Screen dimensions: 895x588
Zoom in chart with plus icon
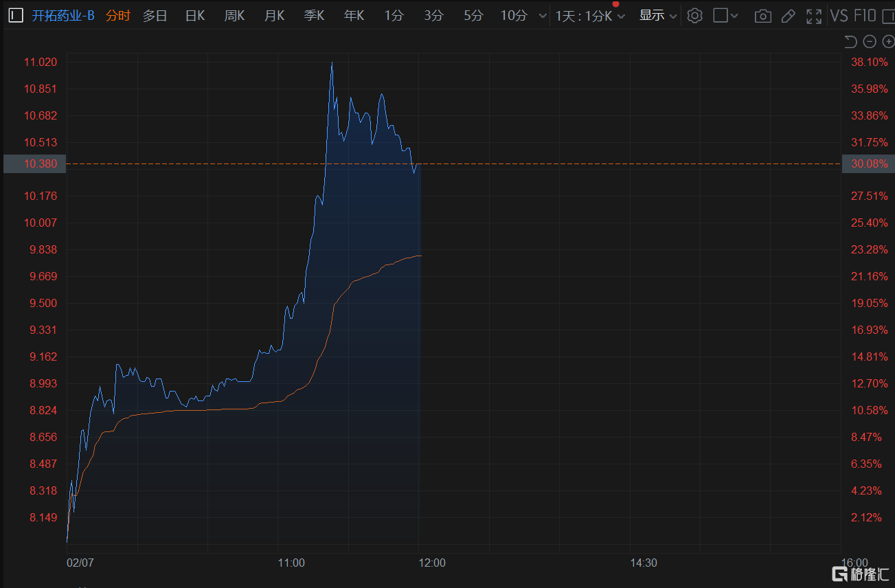click(x=887, y=42)
